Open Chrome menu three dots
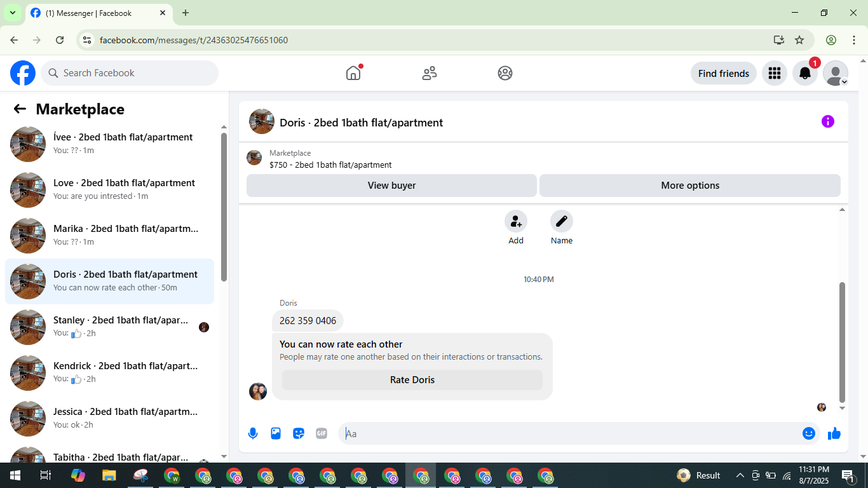The height and width of the screenshot is (488, 868). [x=854, y=40]
